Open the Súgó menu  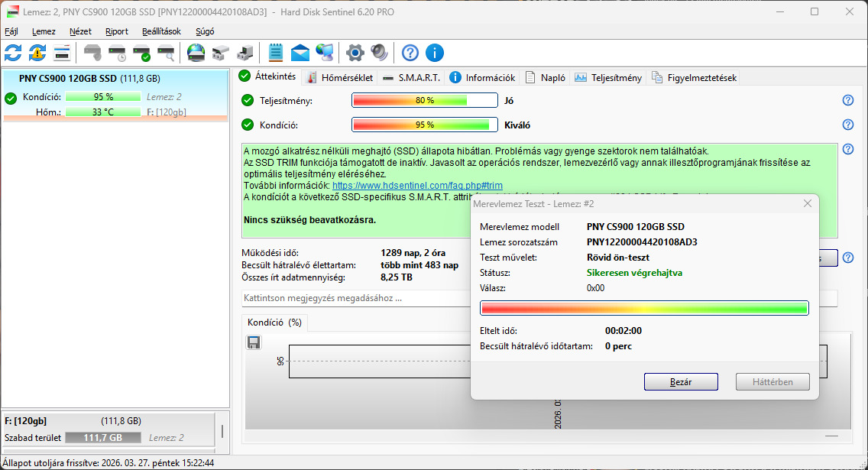pyautogui.click(x=205, y=31)
